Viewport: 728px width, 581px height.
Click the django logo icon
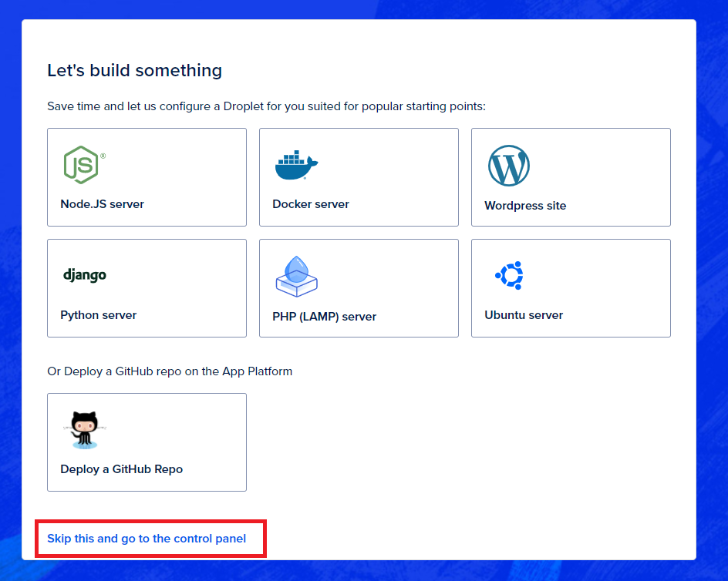pos(85,275)
